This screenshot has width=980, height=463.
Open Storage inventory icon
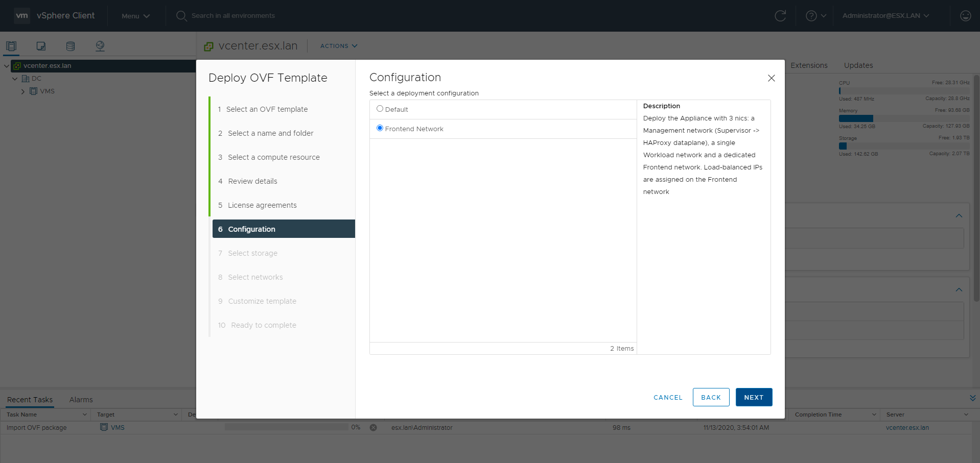tap(71, 46)
